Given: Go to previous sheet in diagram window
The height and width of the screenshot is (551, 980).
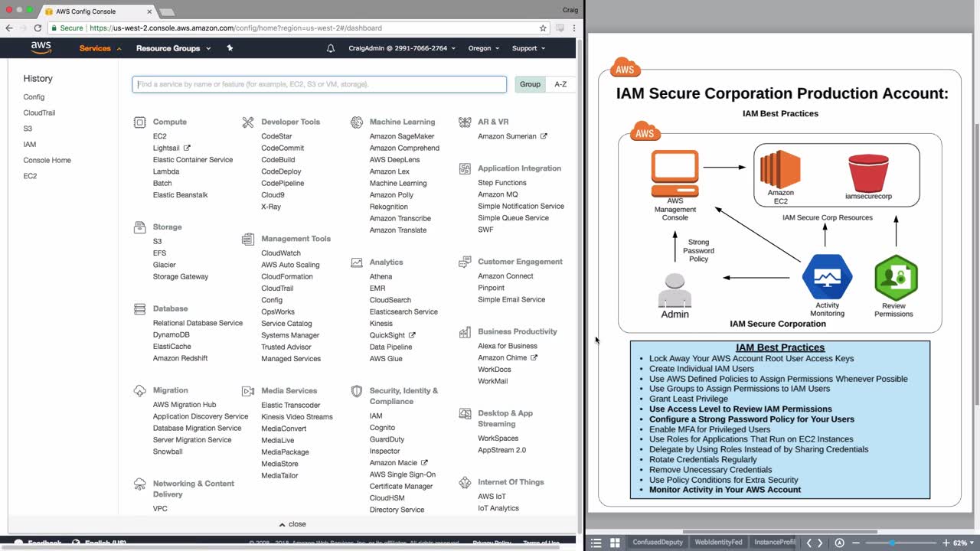Looking at the screenshot, I should point(809,543).
